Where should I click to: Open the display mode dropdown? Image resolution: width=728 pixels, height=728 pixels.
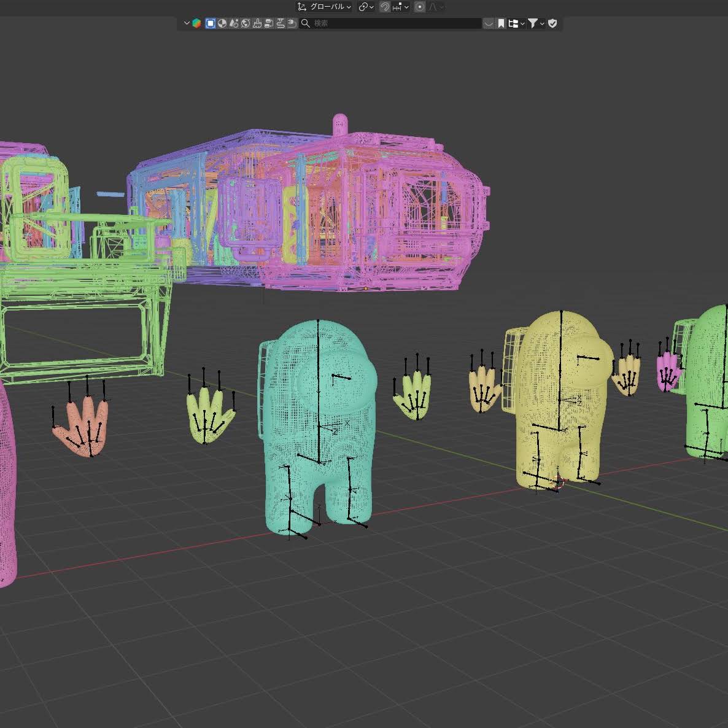point(516,23)
